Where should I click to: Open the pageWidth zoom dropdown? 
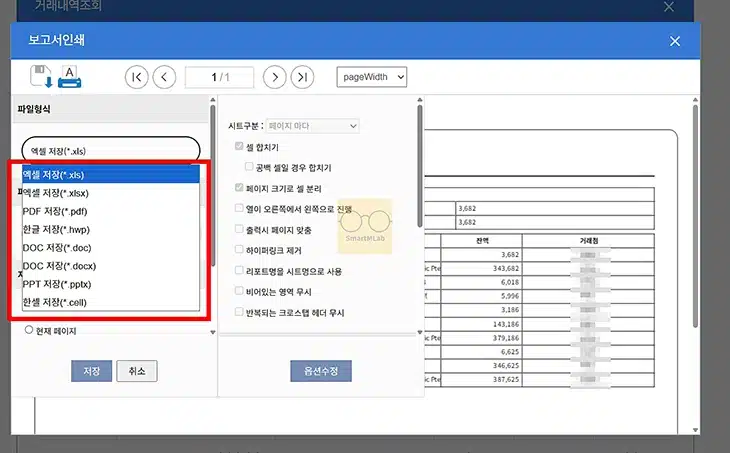[x=372, y=77]
